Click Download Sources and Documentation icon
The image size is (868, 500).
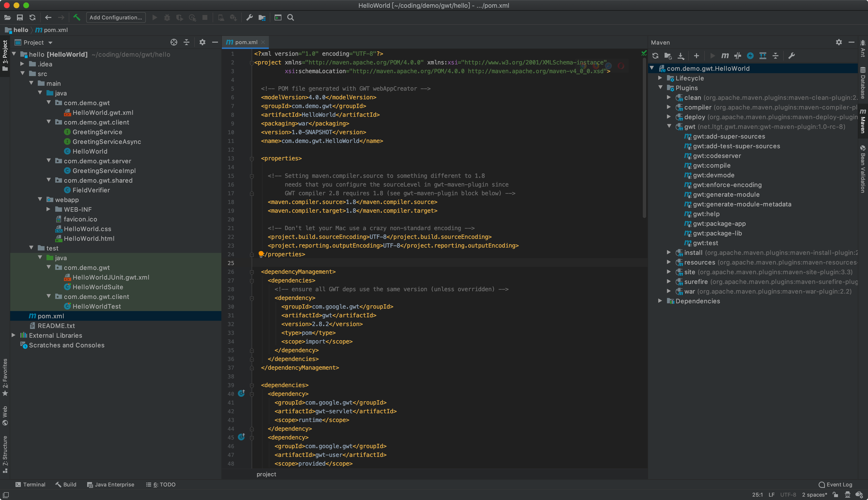(x=681, y=56)
